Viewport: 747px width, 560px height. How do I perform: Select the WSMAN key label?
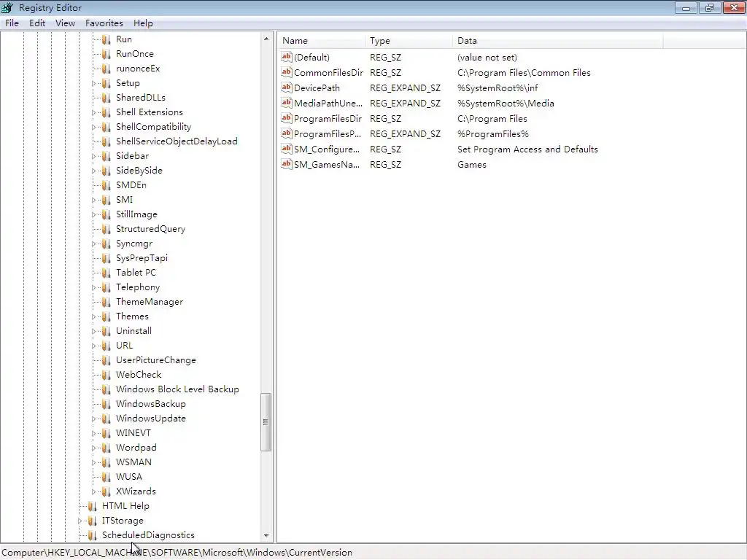(x=133, y=462)
